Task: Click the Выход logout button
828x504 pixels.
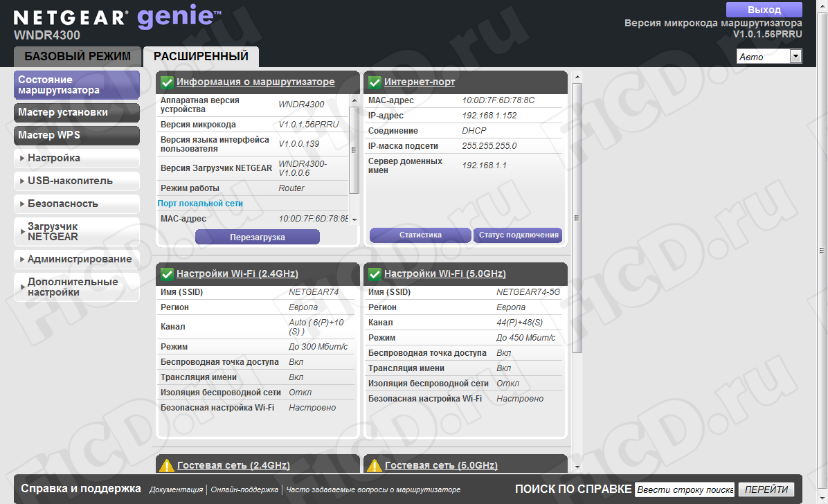Action: [x=764, y=10]
